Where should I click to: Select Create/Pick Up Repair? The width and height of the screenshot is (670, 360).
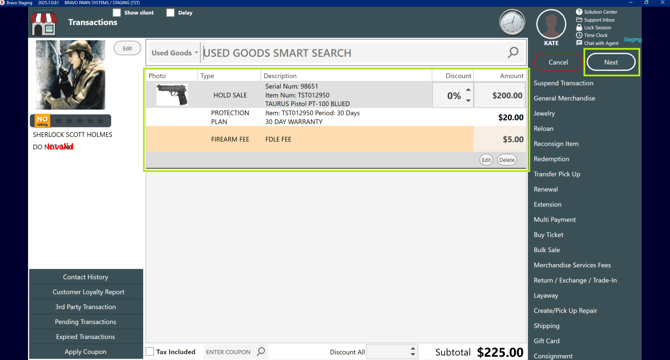pyautogui.click(x=565, y=310)
